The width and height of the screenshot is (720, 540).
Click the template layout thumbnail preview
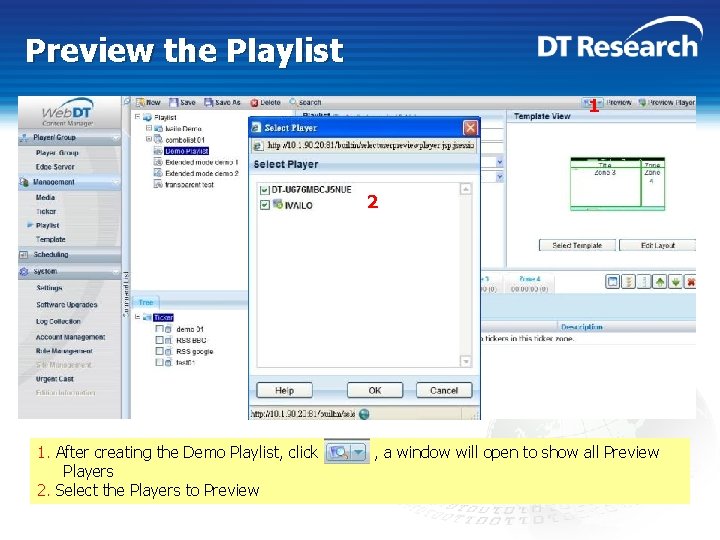[617, 184]
